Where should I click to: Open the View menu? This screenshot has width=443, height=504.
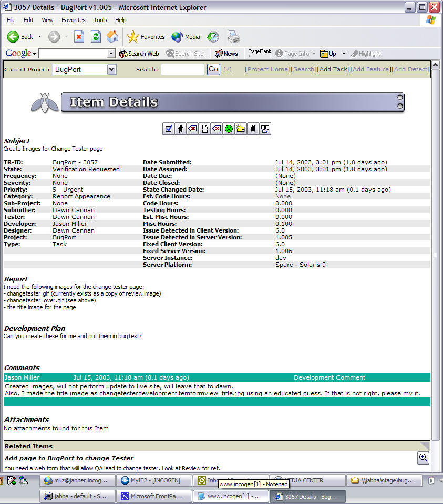(47, 20)
